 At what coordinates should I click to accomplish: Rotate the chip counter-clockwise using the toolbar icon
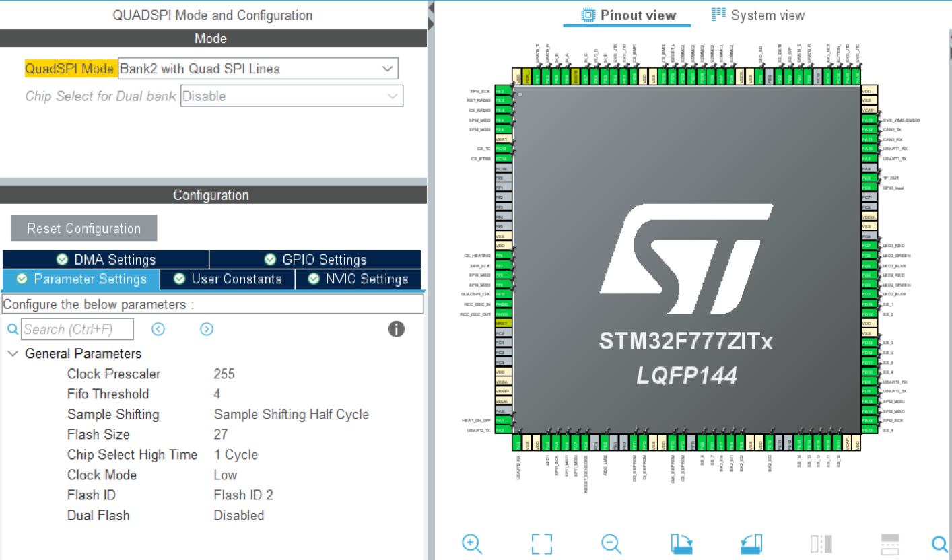click(x=751, y=543)
